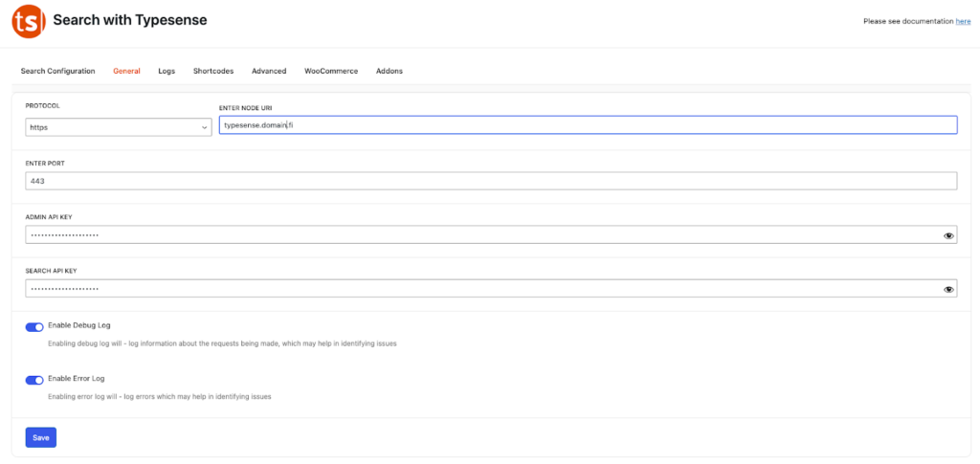Open the Addons tab
The height and width of the screenshot is (464, 980).
click(390, 71)
